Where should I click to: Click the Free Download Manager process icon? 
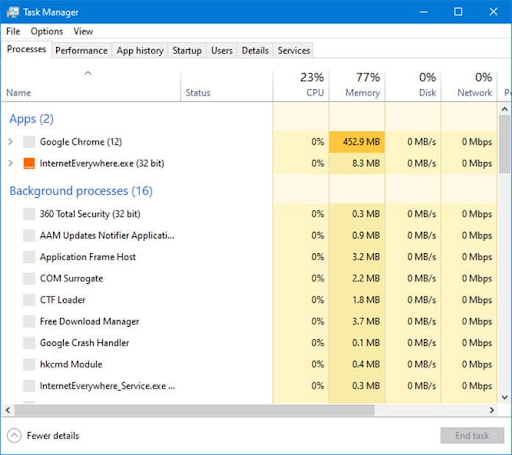(x=29, y=322)
